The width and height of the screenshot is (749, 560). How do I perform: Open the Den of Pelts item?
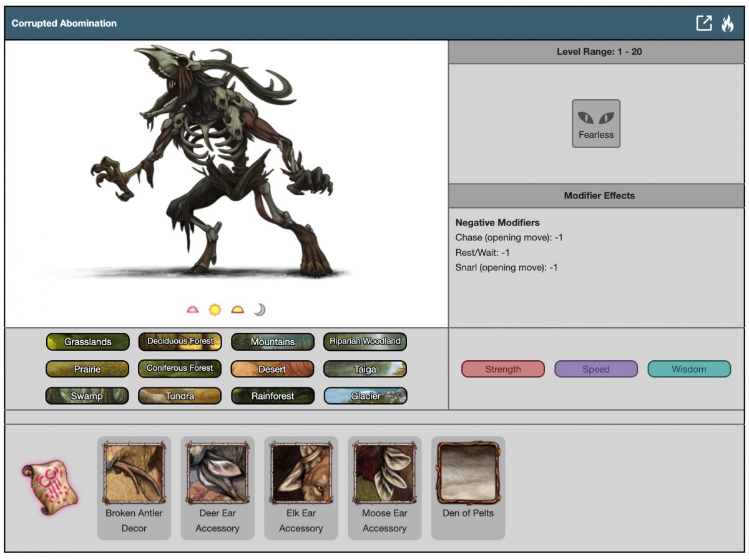pos(468,473)
